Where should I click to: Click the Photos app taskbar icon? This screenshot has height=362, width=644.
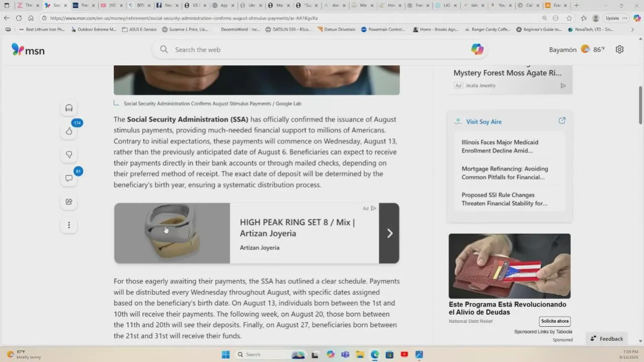tap(419, 354)
